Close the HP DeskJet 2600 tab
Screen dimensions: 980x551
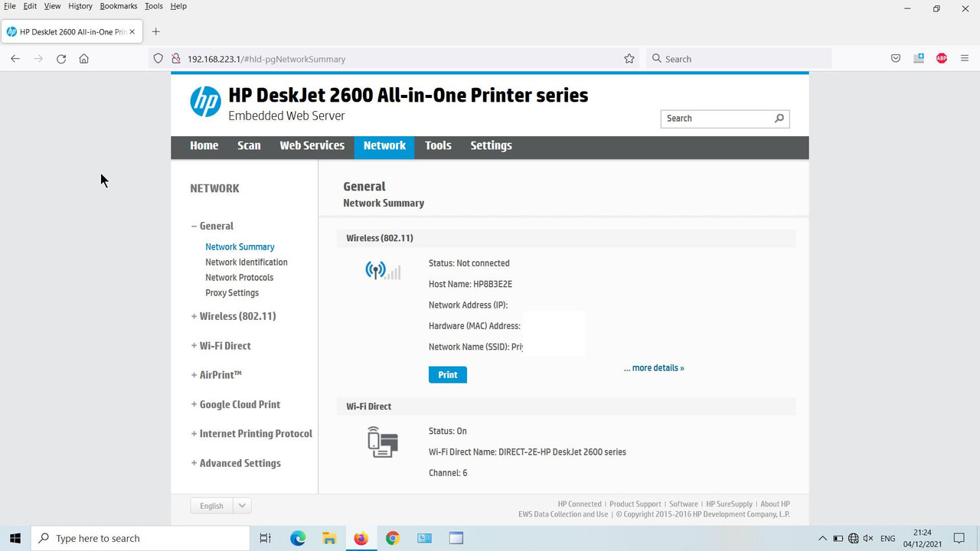coord(132,31)
